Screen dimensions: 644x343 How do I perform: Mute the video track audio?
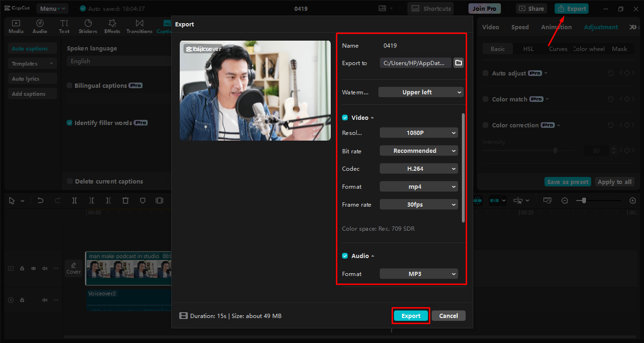45,268
